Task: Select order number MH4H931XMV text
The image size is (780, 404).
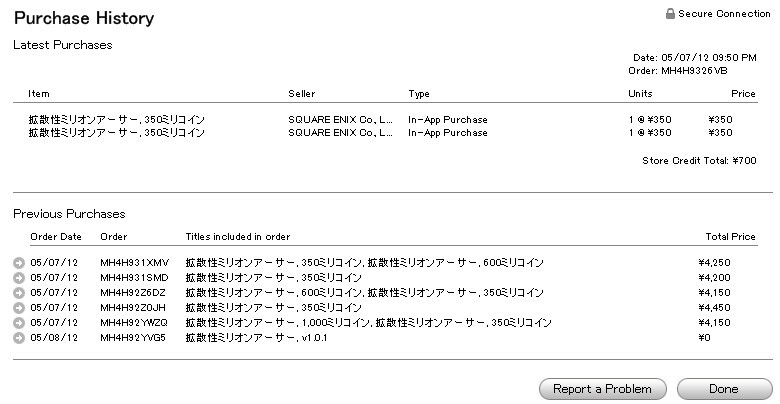Action: click(135, 263)
